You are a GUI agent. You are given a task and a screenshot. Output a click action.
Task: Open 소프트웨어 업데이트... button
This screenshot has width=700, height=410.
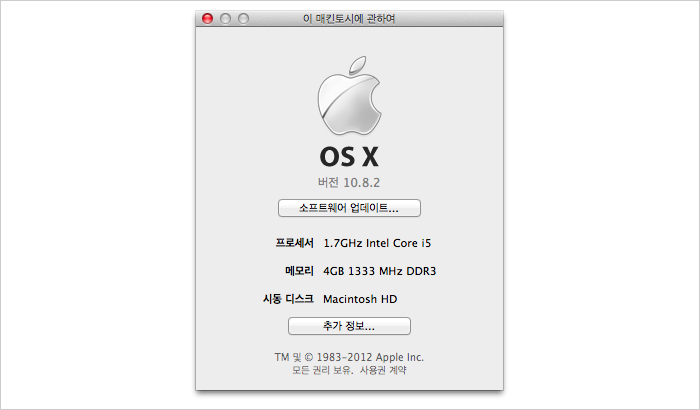click(349, 208)
